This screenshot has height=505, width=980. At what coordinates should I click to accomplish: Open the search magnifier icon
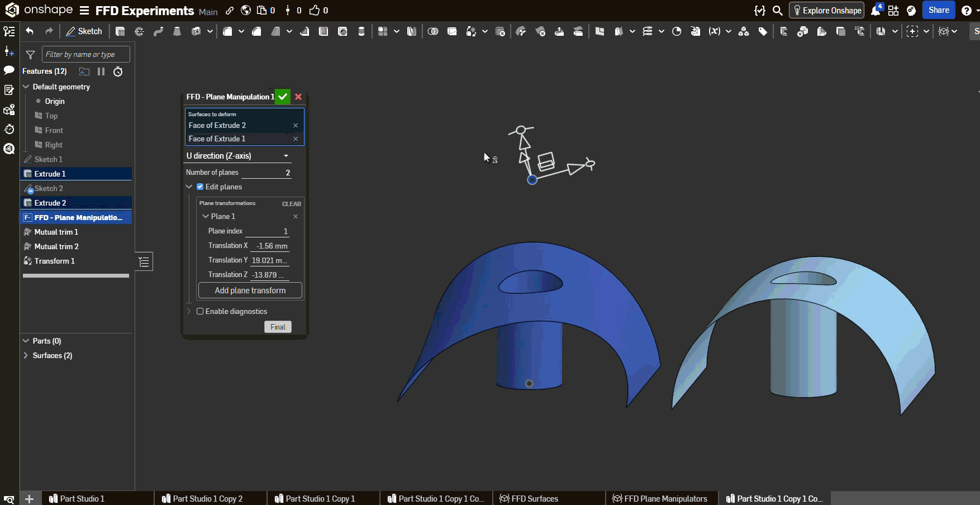777,11
